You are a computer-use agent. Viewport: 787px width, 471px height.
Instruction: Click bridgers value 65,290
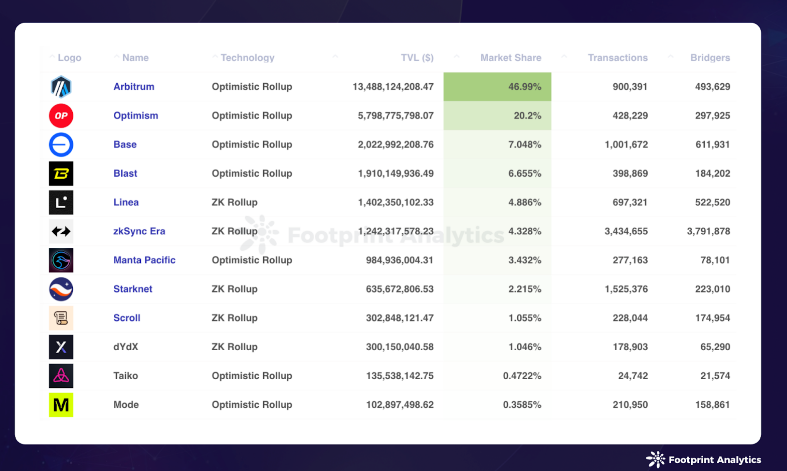(x=715, y=347)
